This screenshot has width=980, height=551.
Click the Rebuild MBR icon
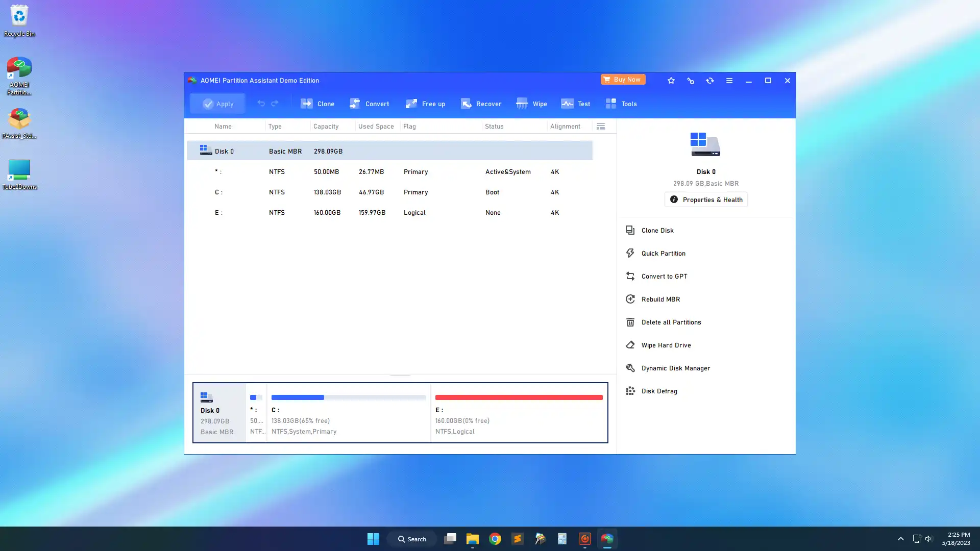click(x=630, y=299)
